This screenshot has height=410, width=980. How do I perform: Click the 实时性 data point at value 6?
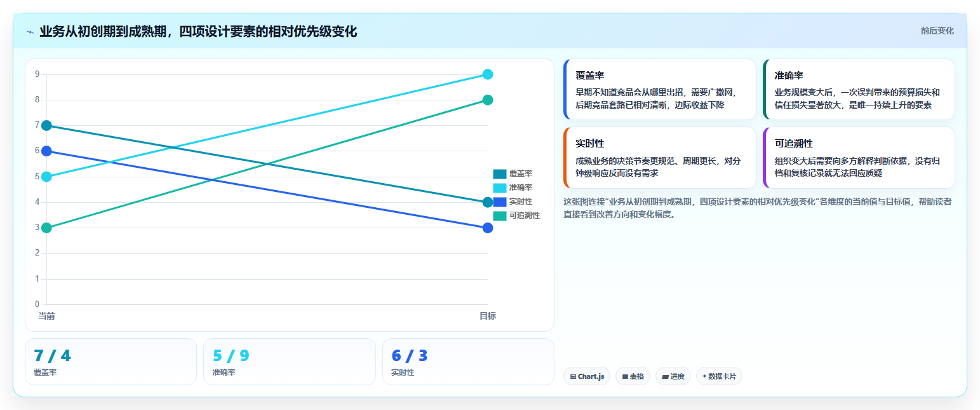point(46,151)
